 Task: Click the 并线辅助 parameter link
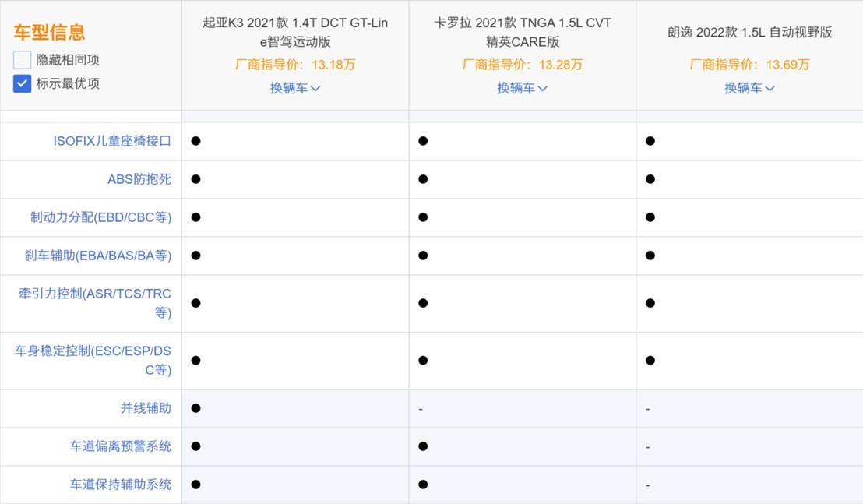point(146,408)
